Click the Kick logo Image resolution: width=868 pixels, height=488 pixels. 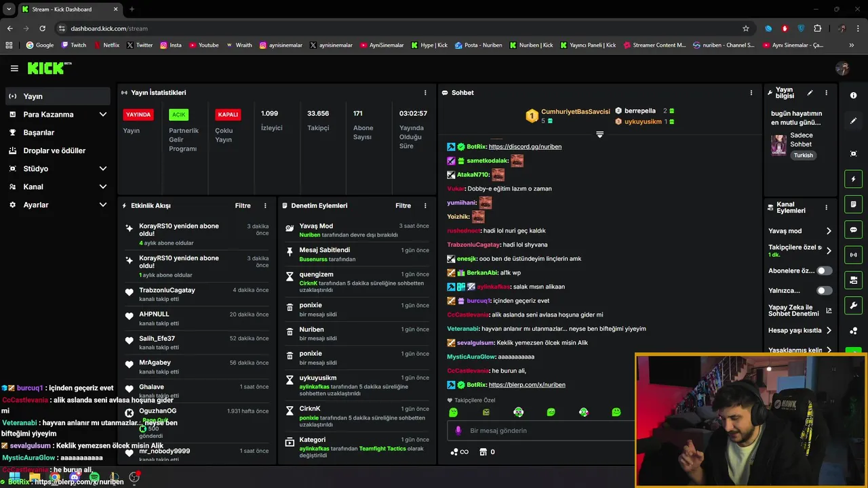[49, 68]
